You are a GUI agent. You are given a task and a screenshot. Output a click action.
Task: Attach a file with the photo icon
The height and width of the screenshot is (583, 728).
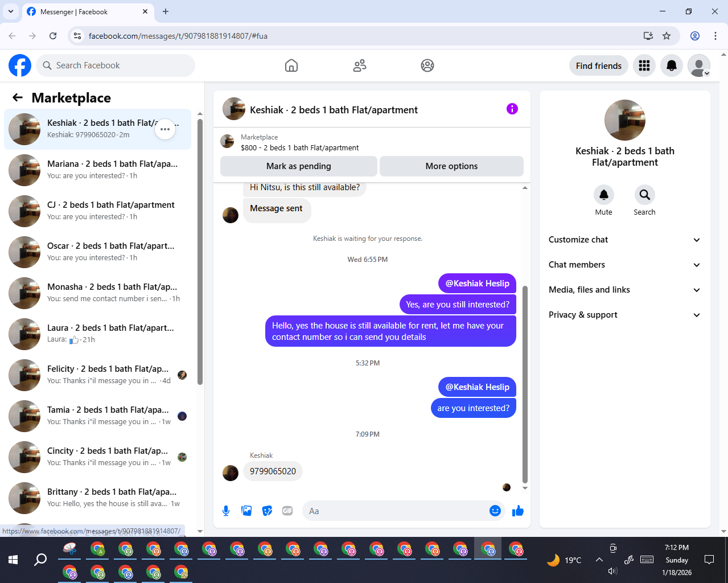246,511
